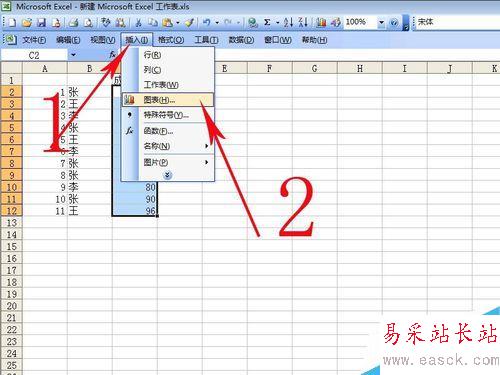Open the 文件(F) menu
The image size is (500, 375).
[34, 40]
